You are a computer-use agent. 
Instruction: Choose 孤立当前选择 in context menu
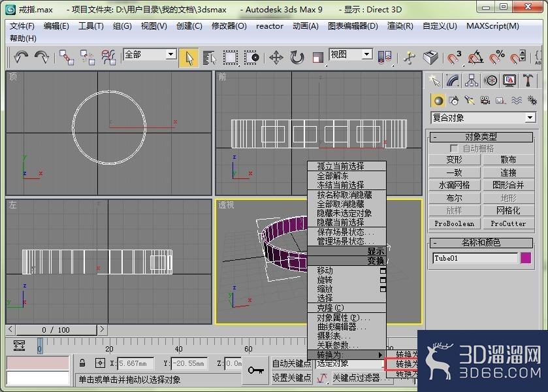click(x=347, y=166)
